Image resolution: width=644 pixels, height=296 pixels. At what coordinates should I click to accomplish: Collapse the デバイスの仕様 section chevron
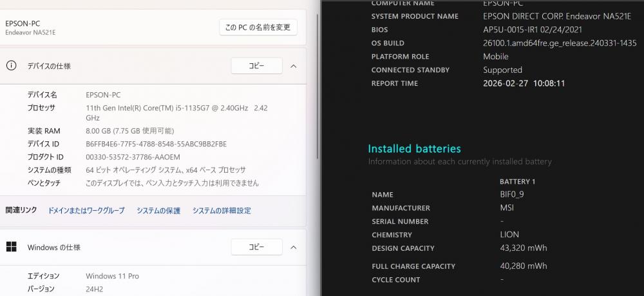pos(294,66)
